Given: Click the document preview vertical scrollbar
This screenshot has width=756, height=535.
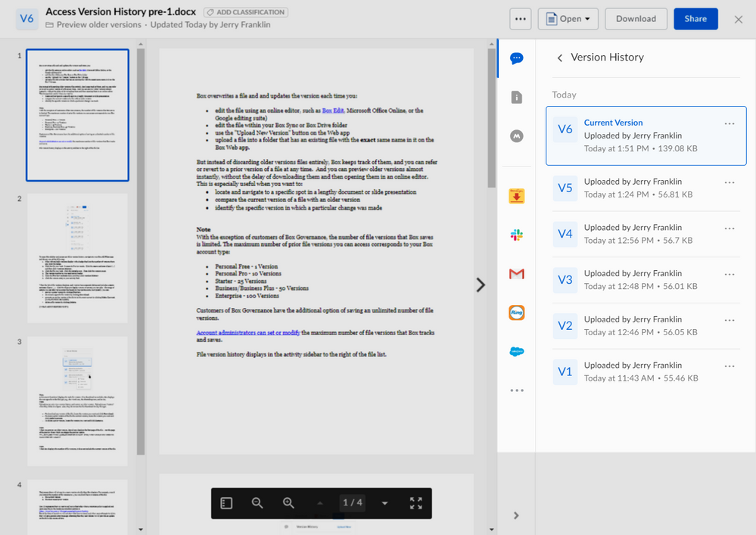Looking at the screenshot, I should [491, 118].
